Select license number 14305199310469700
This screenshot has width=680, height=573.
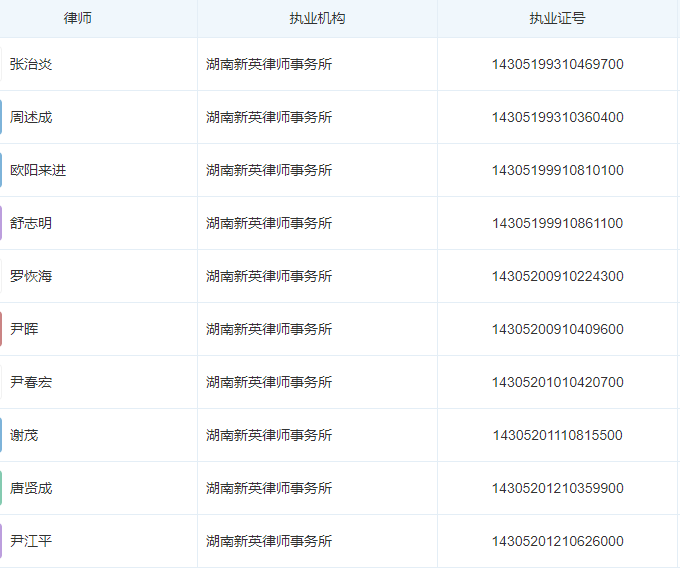(x=557, y=64)
